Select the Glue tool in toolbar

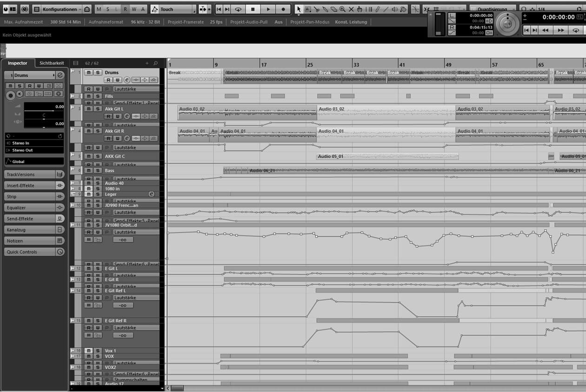325,9
